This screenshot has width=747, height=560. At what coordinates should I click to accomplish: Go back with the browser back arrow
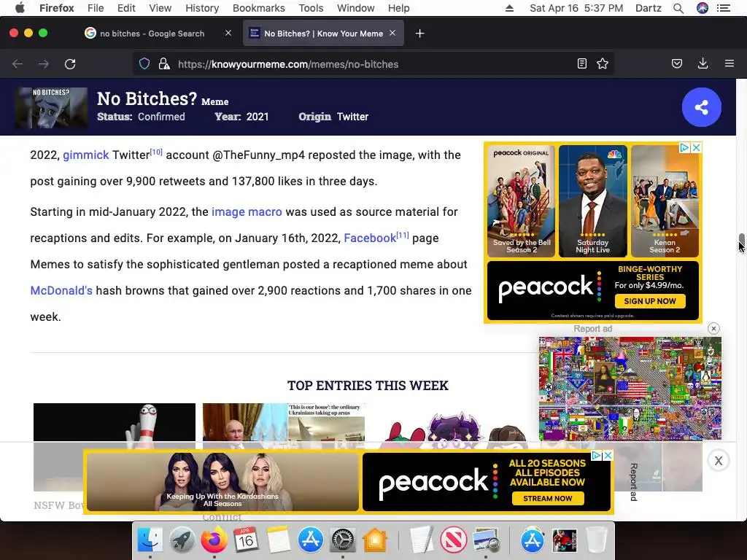[18, 64]
